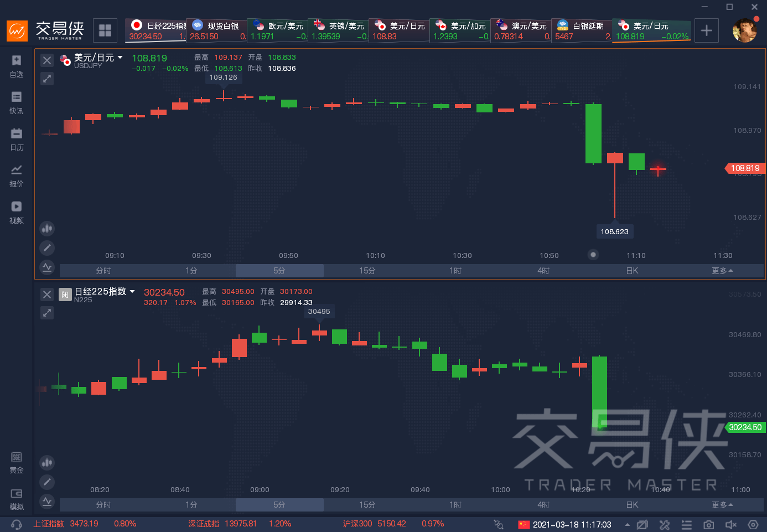Switch to the 白银延期 quote tab
Image resolution: width=767 pixels, height=532 pixels.
tap(582, 30)
